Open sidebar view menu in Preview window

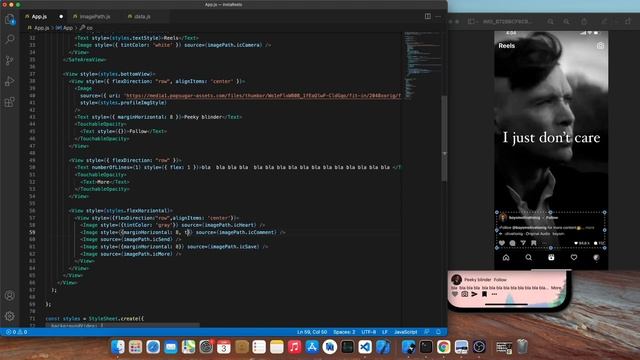point(473,21)
